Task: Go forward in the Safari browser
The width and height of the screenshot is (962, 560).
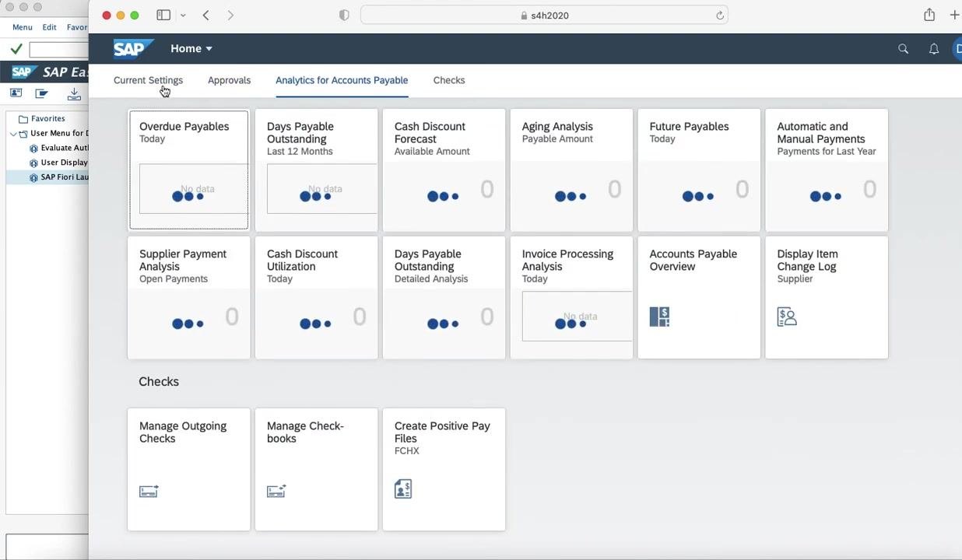Action: [230, 15]
